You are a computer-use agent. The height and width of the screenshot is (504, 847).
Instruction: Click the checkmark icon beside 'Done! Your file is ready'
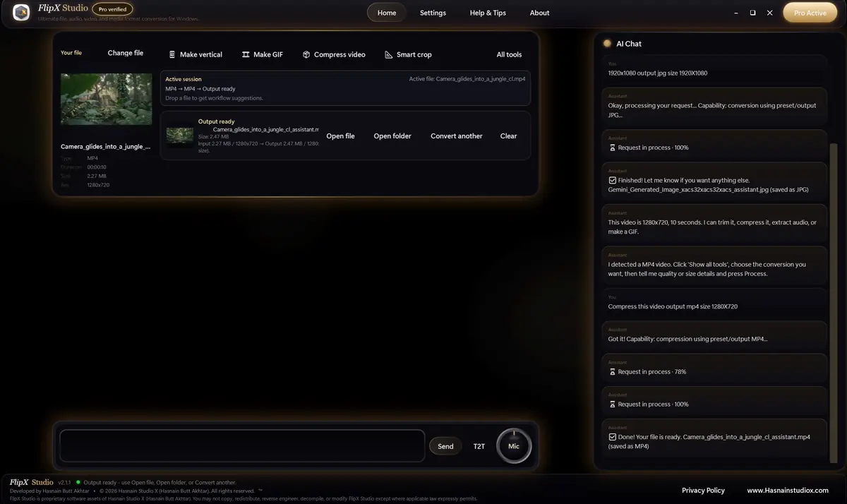coord(612,437)
